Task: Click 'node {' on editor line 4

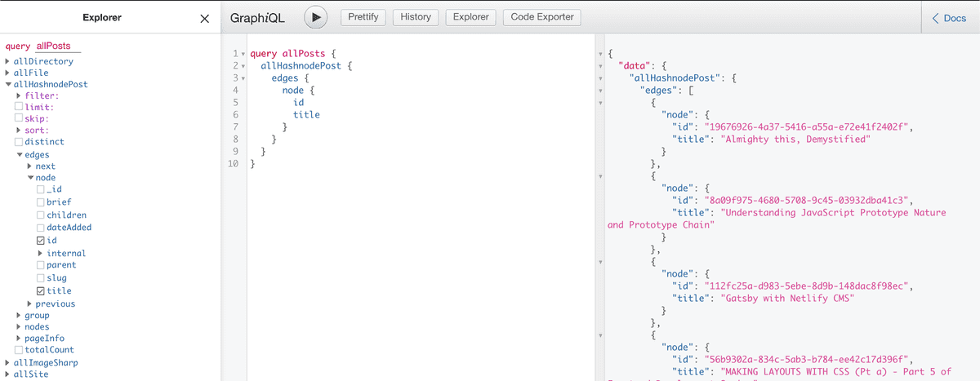Action: coord(298,91)
